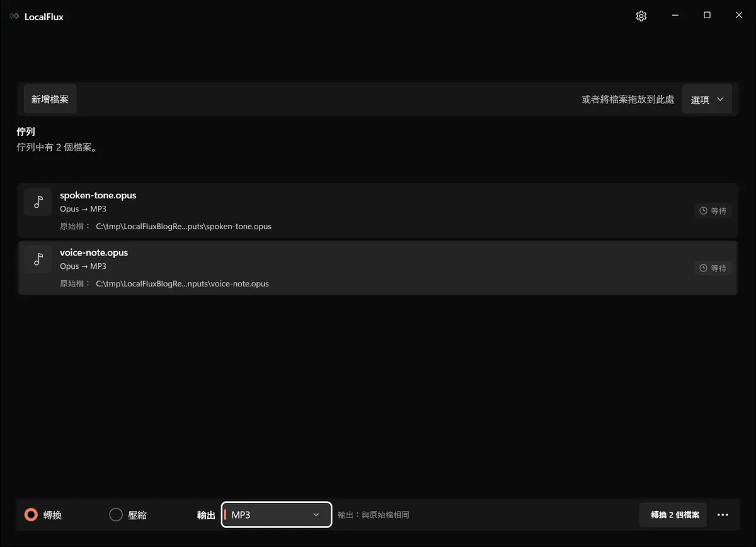Click the spoken-tone.opus source file path

coord(183,226)
